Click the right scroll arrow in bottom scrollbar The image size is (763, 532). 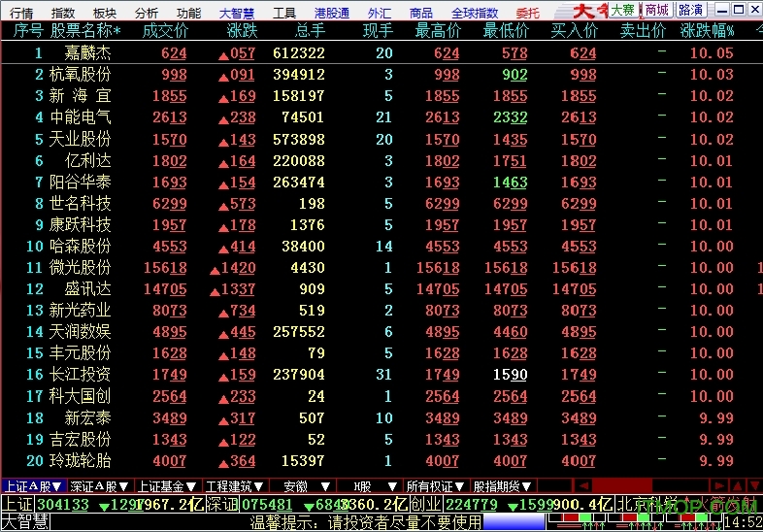718,485
